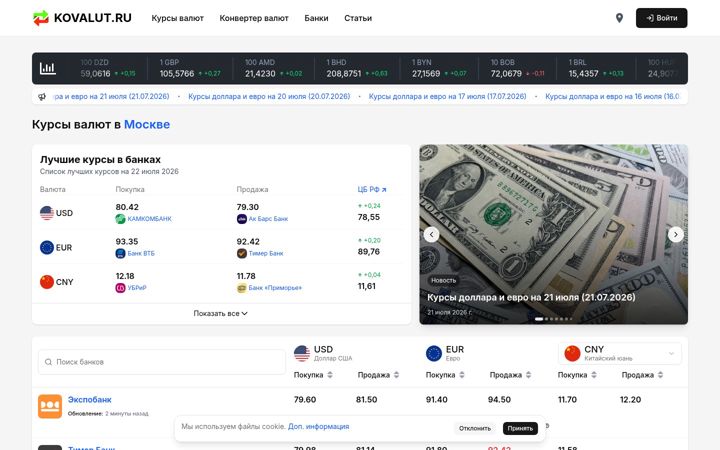This screenshot has height=450, width=720.
Task: Open Банк «Приморье» link
Action: pos(275,288)
